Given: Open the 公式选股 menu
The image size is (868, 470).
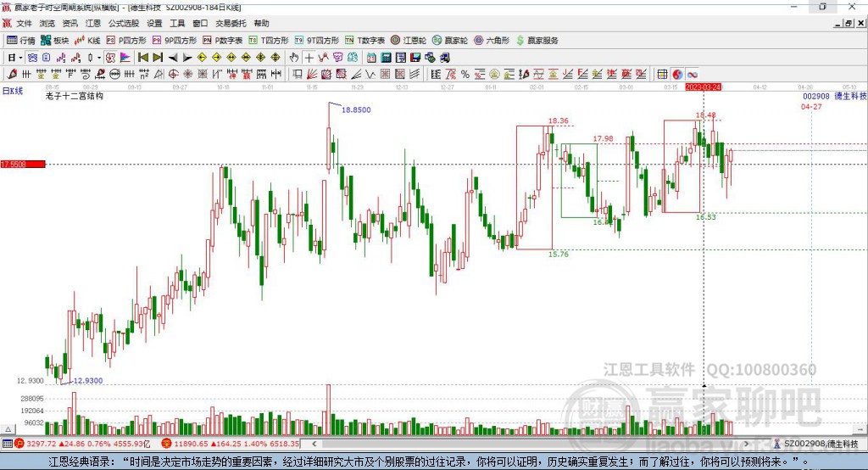Looking at the screenshot, I should 124,23.
